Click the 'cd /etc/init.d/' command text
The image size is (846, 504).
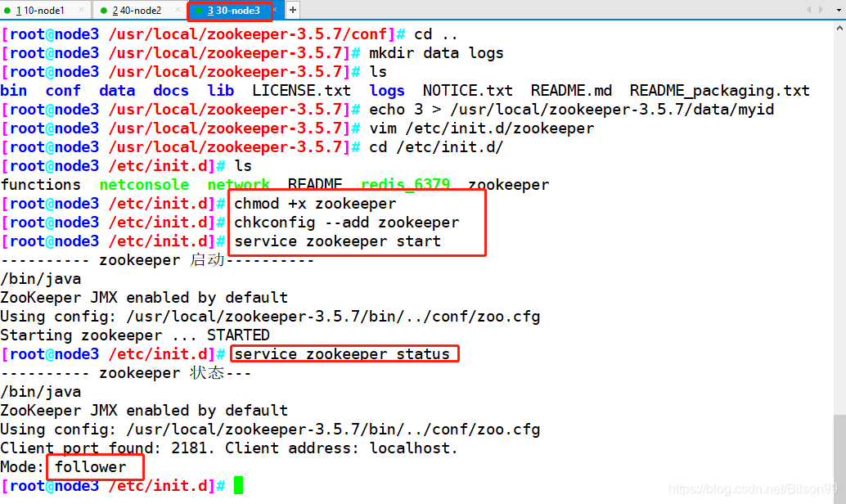436,147
